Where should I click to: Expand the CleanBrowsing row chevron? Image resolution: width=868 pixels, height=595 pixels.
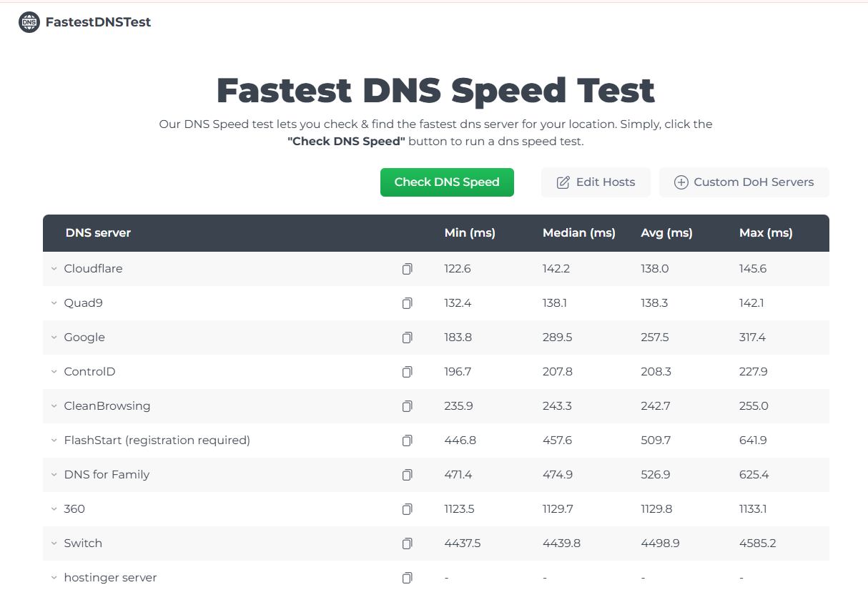click(54, 406)
